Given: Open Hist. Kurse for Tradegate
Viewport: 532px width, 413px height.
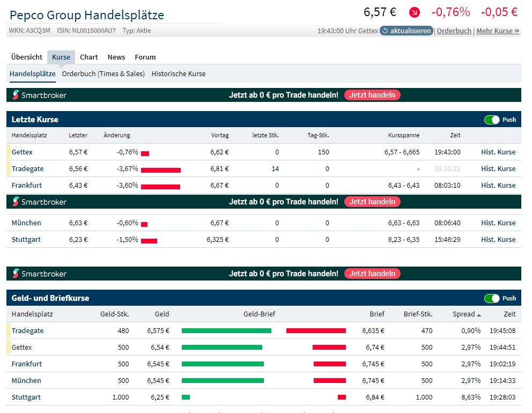Looking at the screenshot, I should (498, 168).
